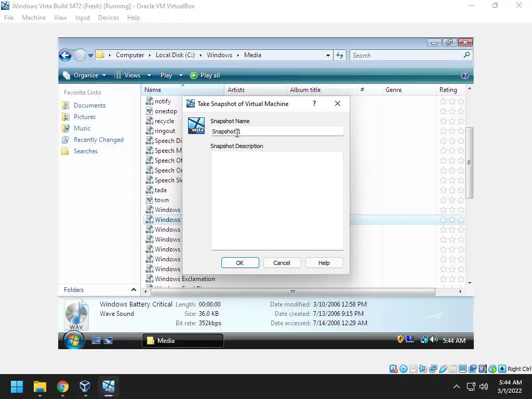Click Show Desktop in Vista quick launch

pyautogui.click(x=96, y=341)
